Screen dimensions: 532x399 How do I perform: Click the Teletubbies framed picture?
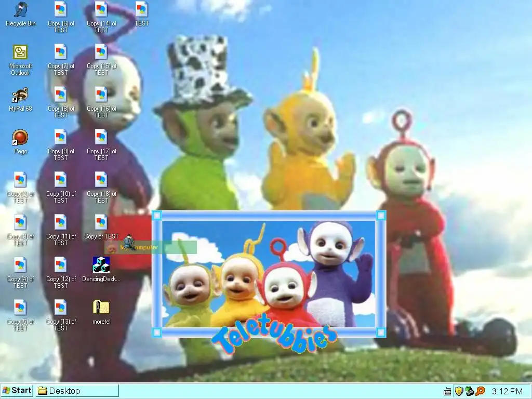click(x=269, y=274)
